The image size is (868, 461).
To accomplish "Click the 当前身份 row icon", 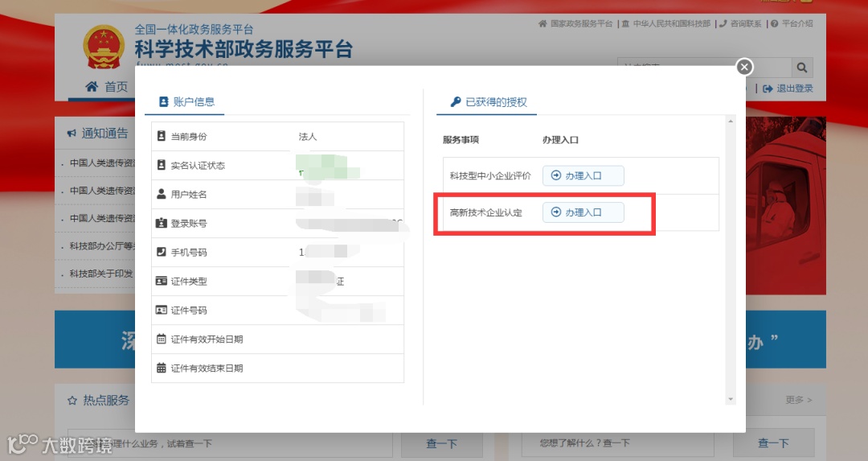I will click(x=161, y=136).
